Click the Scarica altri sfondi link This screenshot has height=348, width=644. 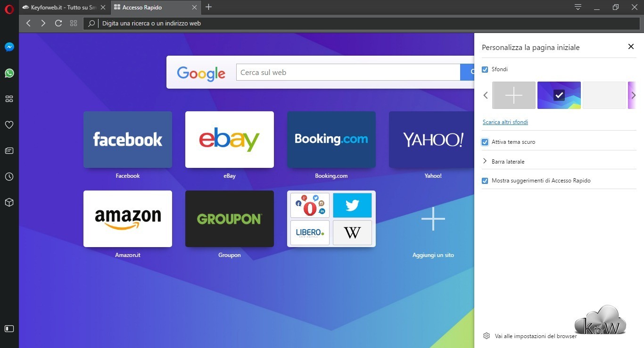(x=505, y=122)
